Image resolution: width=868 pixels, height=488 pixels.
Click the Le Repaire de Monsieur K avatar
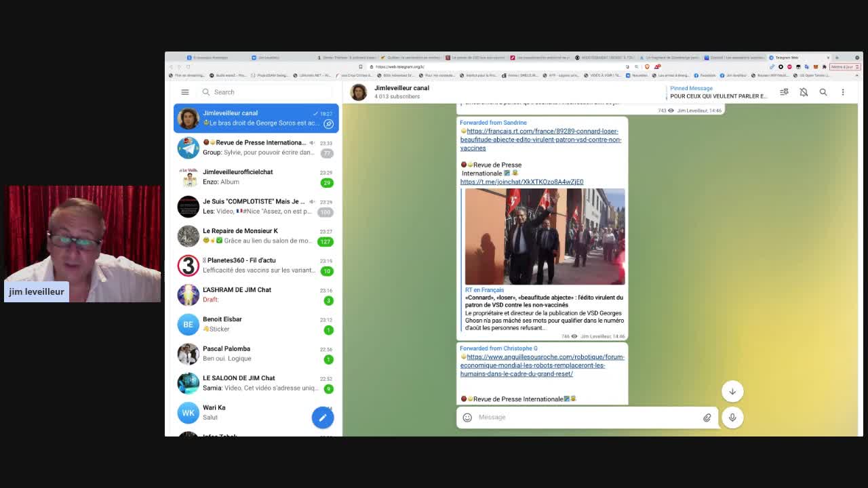188,236
